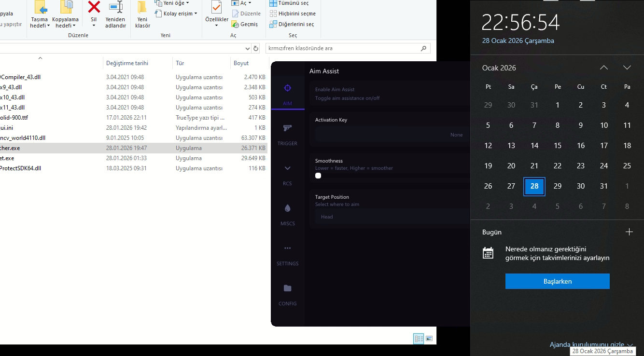Select the DLL file sized 2.348 KB
The height and width of the screenshot is (356, 644).
point(134,87)
